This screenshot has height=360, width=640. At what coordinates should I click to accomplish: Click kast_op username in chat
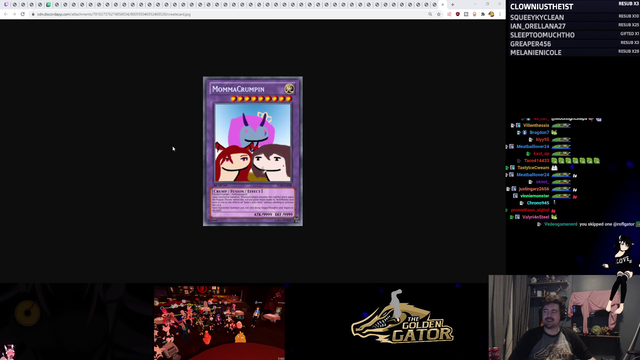pos(541,154)
